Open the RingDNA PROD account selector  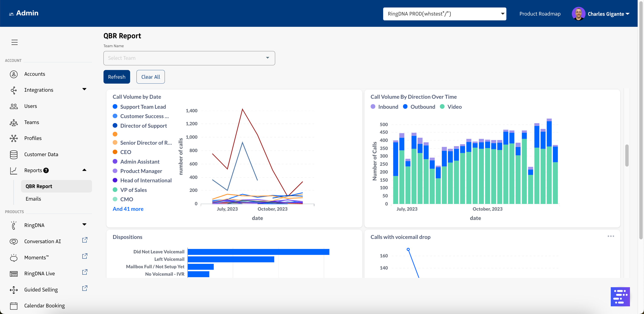click(444, 14)
